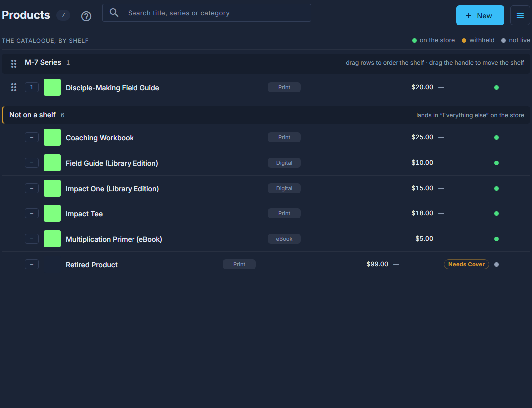
Task: Click the green status dot for Field Guide (Library Edition)
Action: (x=496, y=163)
